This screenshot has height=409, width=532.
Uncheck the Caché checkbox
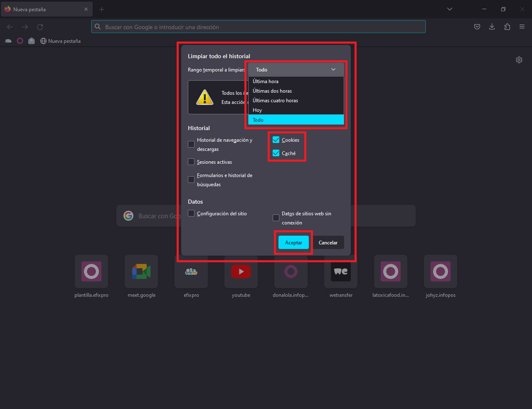pyautogui.click(x=276, y=153)
